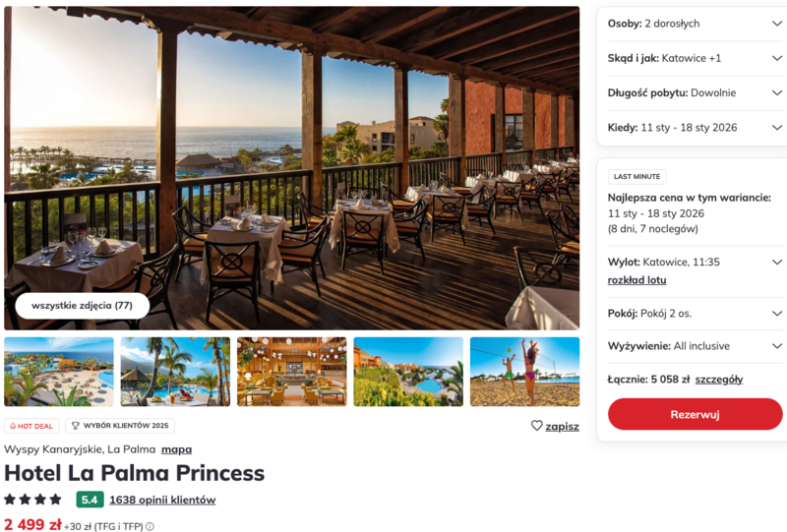Open the Skąd i jak departure dropdown
The image size is (787, 532).
pyautogui.click(x=777, y=58)
